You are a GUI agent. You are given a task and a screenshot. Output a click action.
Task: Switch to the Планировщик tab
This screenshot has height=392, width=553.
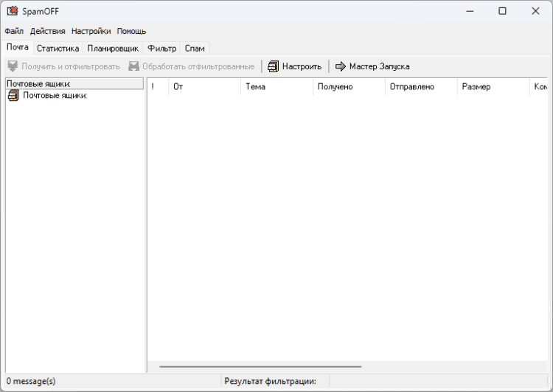point(113,49)
